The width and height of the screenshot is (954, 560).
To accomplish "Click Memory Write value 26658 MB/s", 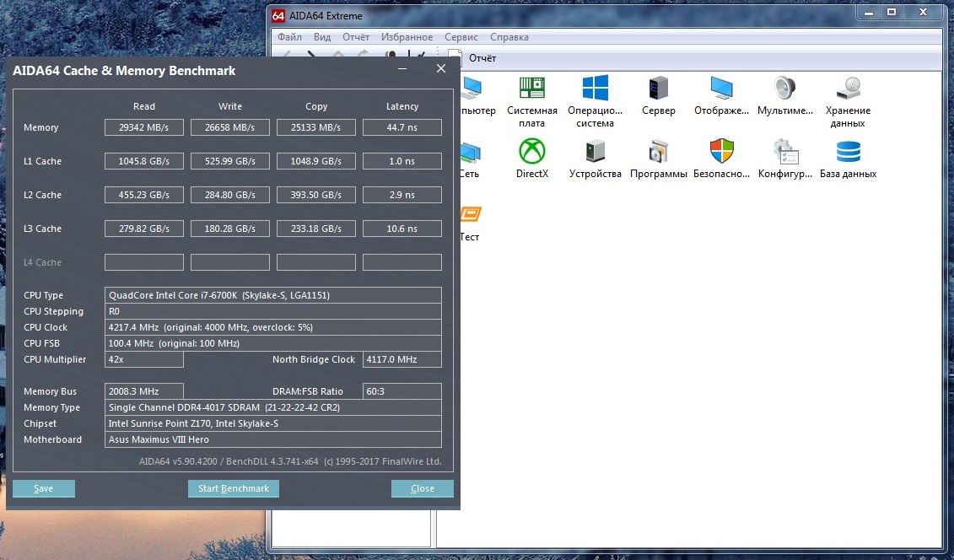I will pos(230,127).
